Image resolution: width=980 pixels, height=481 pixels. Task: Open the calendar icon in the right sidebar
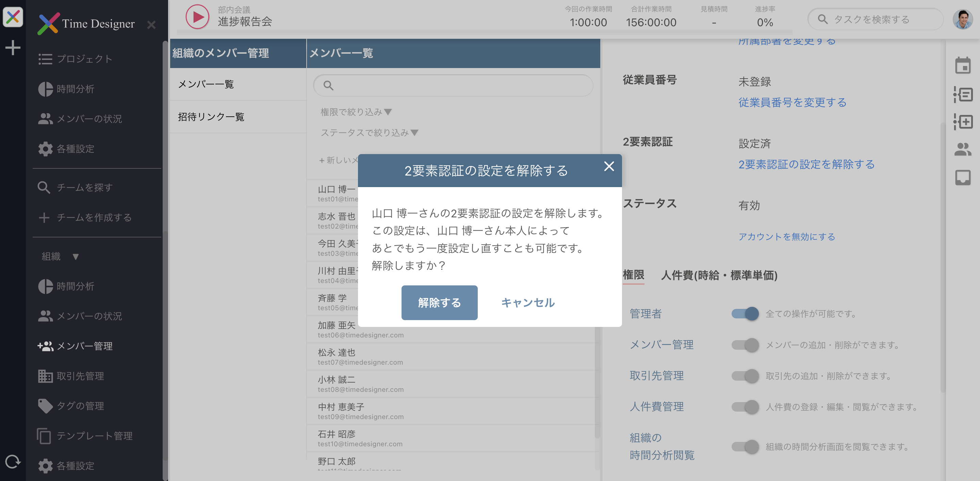963,66
